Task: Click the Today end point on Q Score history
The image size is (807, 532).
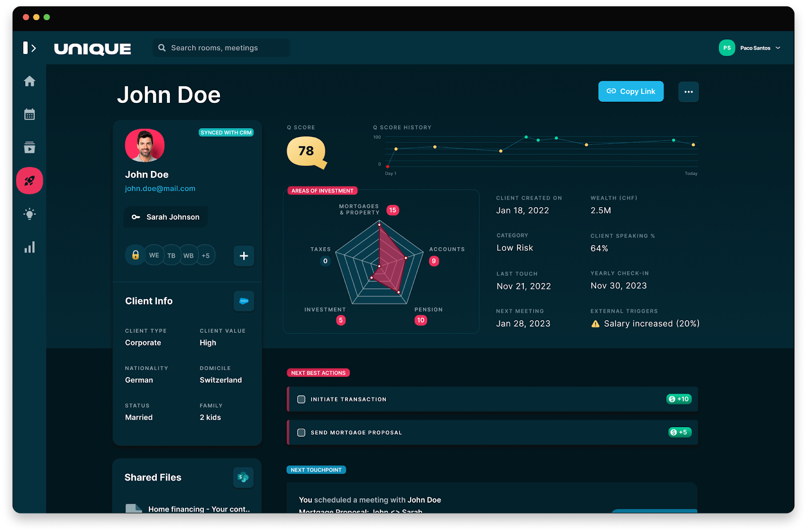Action: [694, 145]
